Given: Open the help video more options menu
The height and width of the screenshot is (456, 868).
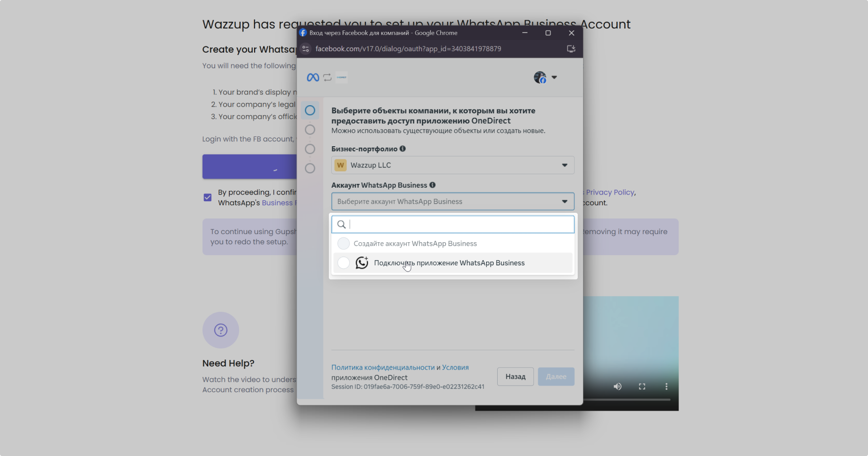Looking at the screenshot, I should [x=666, y=387].
